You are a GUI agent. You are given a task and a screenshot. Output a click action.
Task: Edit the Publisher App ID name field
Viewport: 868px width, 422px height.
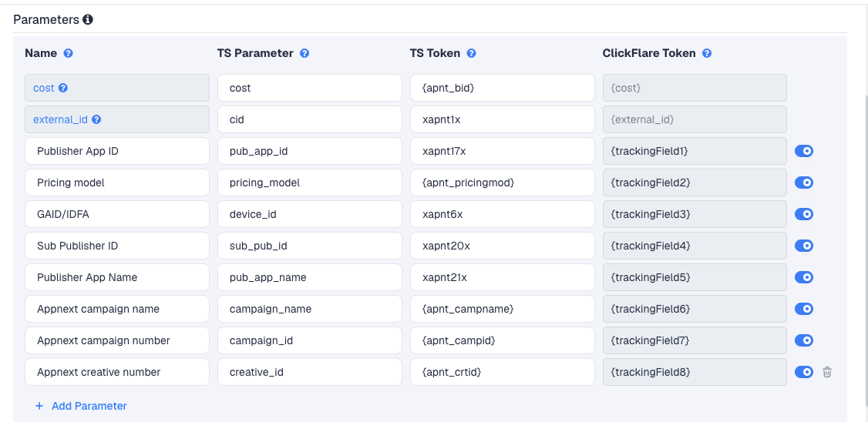(117, 151)
